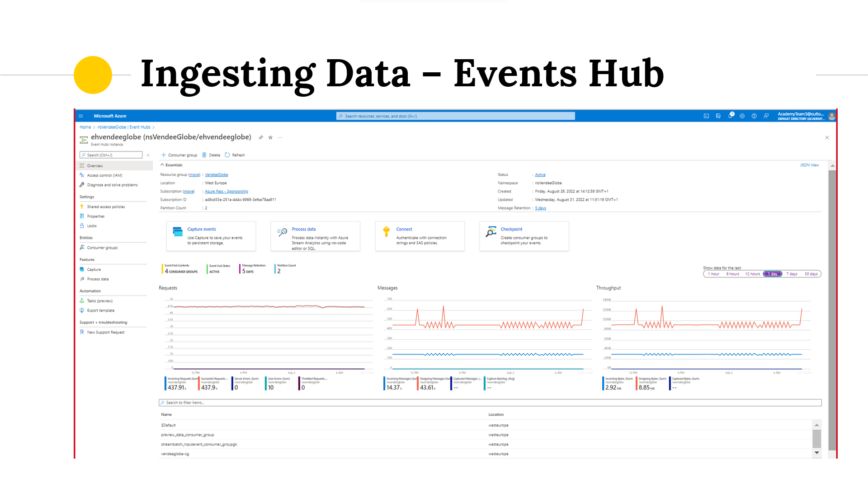The image size is (868, 488).
Task: Click the main page scrollbar up arrow
Action: click(832, 166)
